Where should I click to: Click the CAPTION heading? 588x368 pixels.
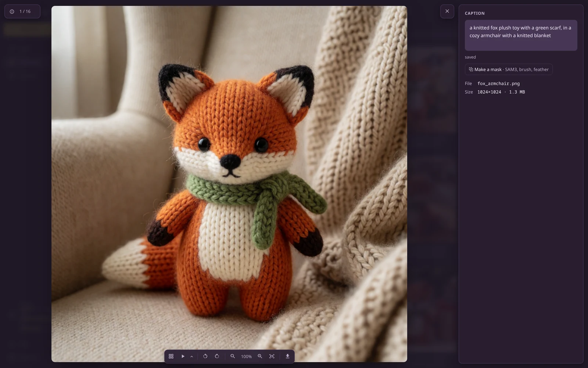pyautogui.click(x=474, y=13)
